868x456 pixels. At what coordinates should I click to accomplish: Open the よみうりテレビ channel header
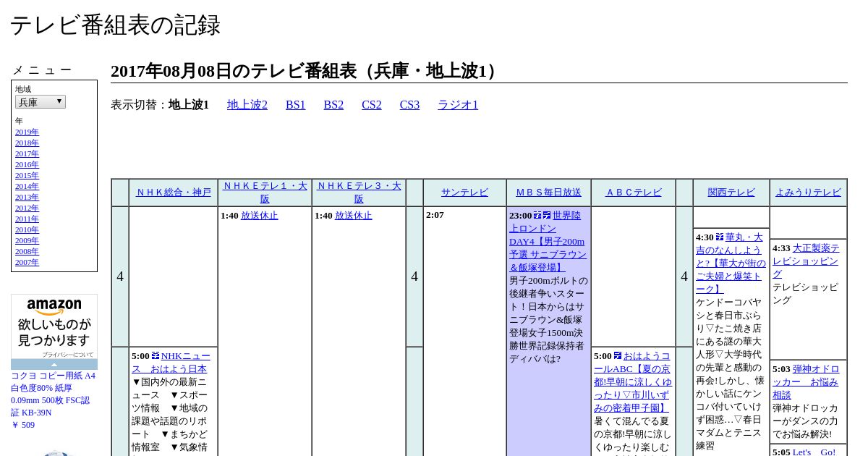point(808,193)
